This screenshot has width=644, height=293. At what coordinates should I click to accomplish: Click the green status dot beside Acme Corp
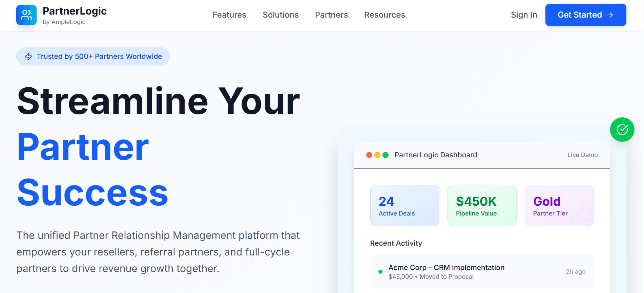coord(380,272)
